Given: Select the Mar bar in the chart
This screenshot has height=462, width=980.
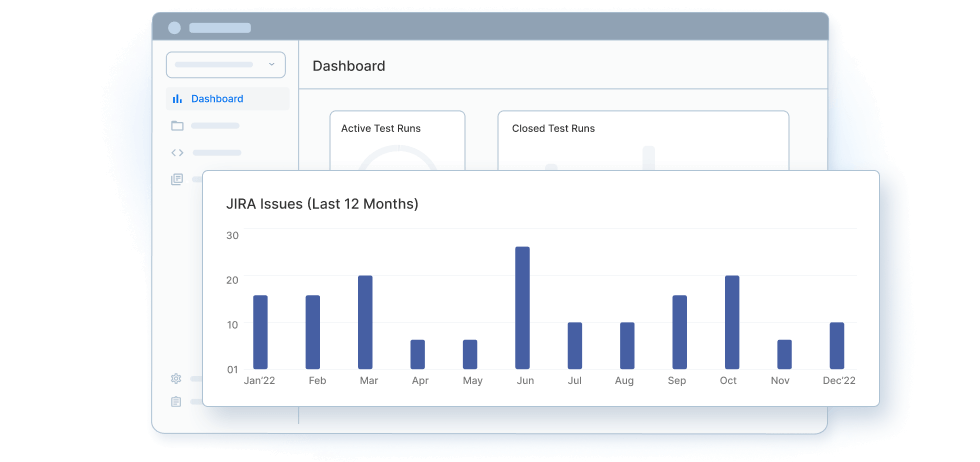Looking at the screenshot, I should click(x=365, y=322).
